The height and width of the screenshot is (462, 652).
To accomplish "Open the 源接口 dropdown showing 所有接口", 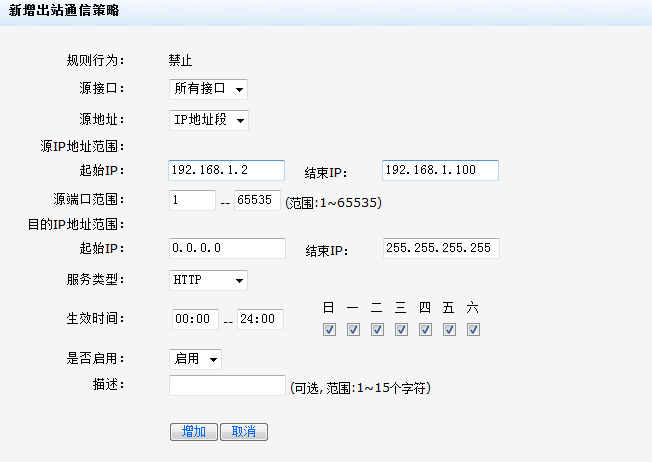I will [208, 89].
